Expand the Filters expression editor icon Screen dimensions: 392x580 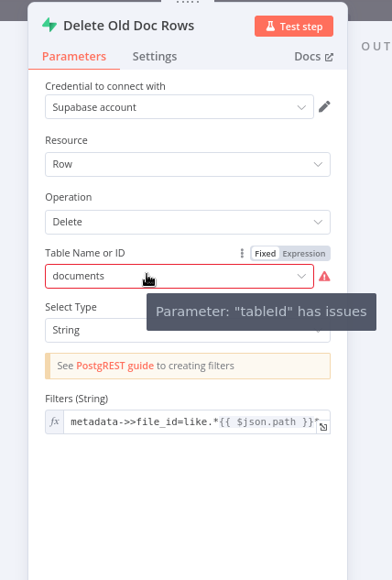[323, 427]
